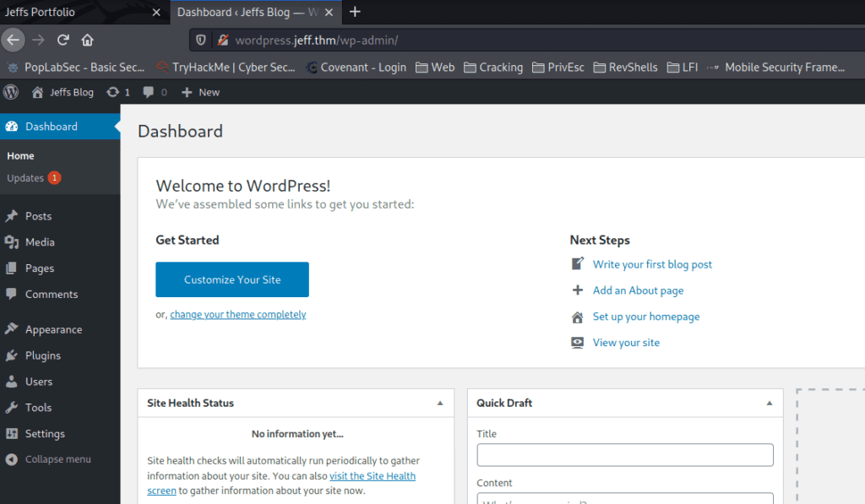Click the Settings sliders icon
The image size is (865, 504).
click(x=12, y=433)
